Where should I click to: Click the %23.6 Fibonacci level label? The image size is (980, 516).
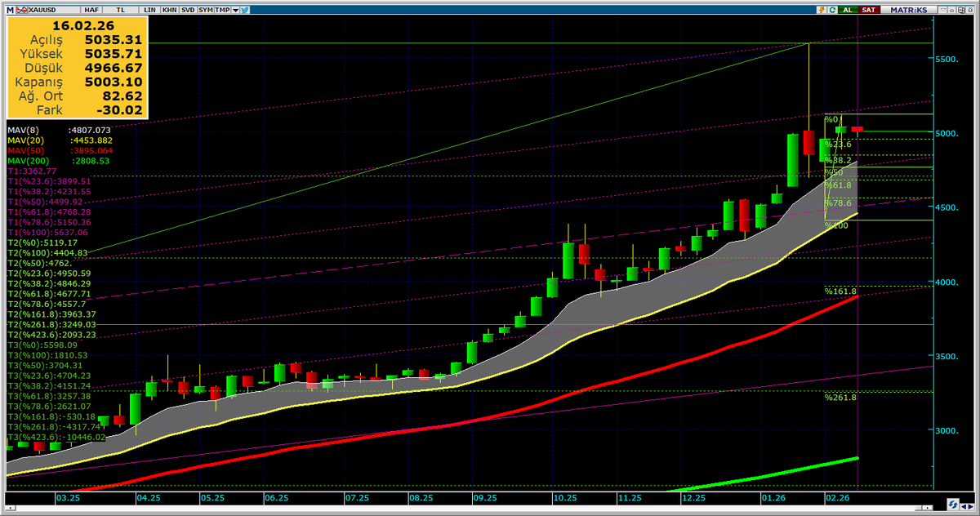pos(838,145)
